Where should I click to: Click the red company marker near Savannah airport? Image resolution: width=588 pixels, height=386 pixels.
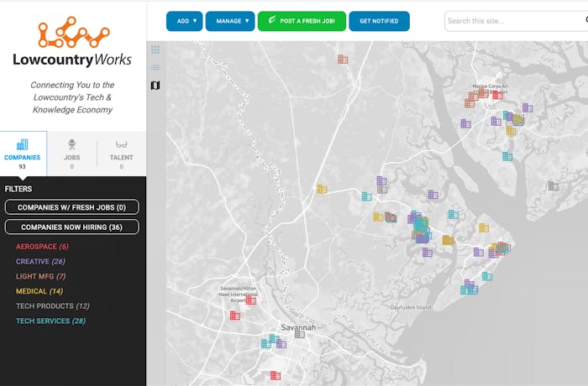[250, 300]
